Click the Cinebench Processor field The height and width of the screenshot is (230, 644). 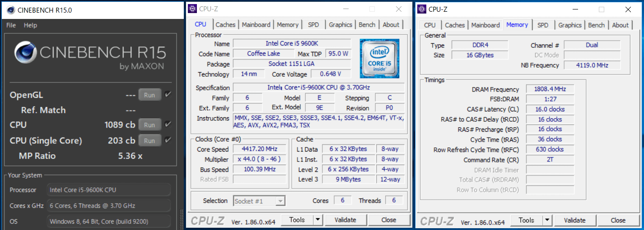tap(109, 190)
